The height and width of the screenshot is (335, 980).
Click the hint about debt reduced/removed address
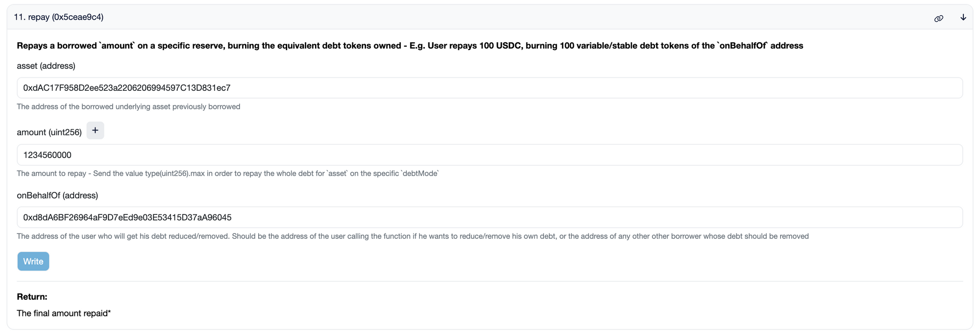[x=413, y=236]
